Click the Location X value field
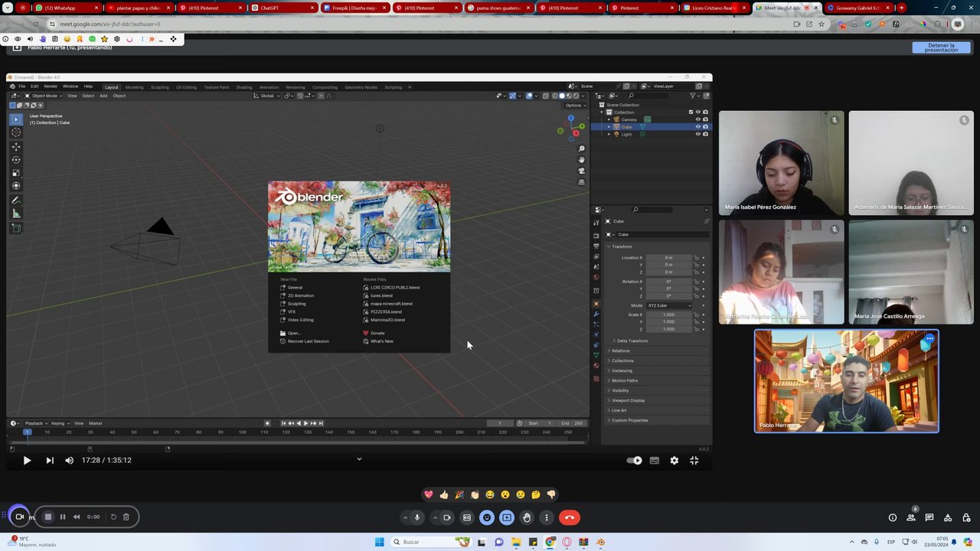 click(669, 258)
